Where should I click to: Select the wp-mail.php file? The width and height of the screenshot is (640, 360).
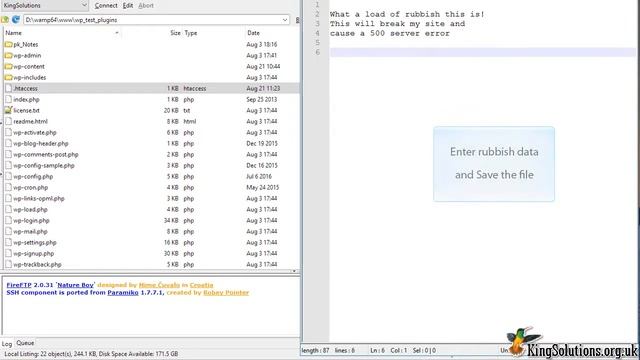30,232
